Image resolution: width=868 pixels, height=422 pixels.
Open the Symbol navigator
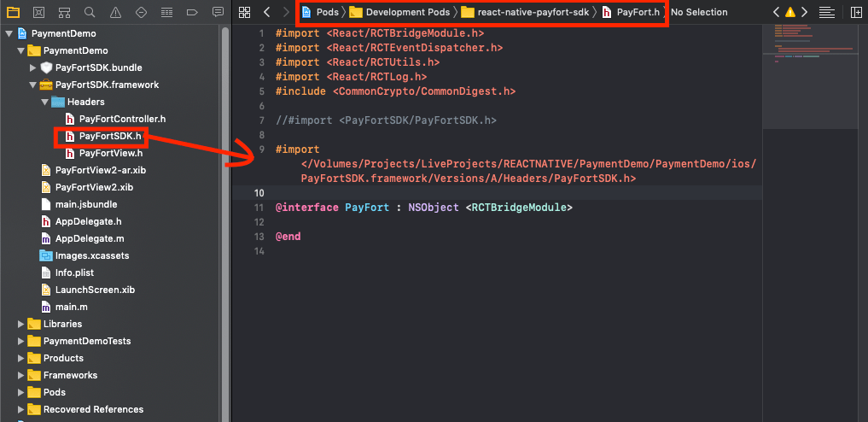pos(64,12)
